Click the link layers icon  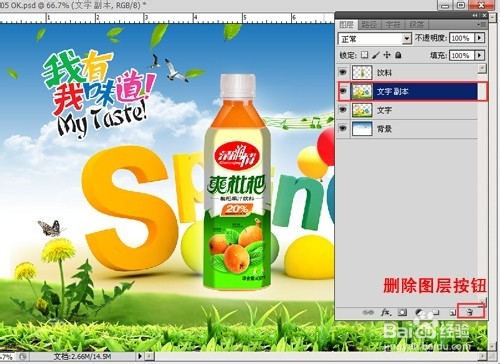(368, 312)
